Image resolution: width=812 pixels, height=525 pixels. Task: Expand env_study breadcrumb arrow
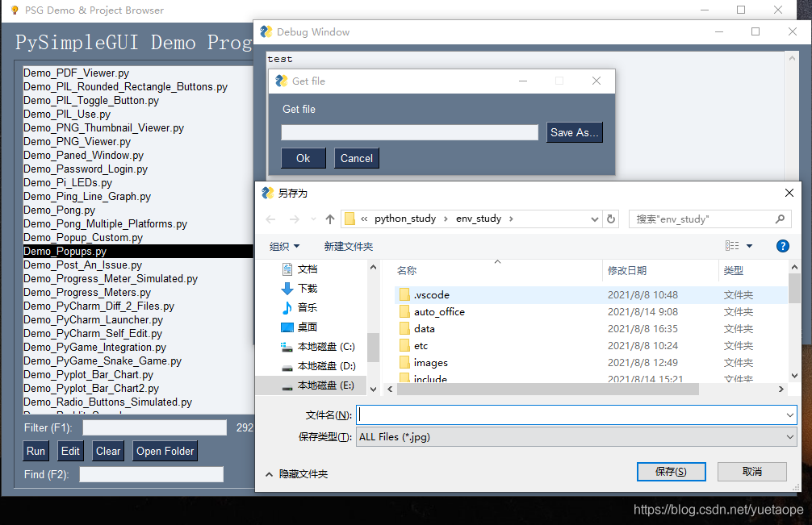[x=511, y=219]
